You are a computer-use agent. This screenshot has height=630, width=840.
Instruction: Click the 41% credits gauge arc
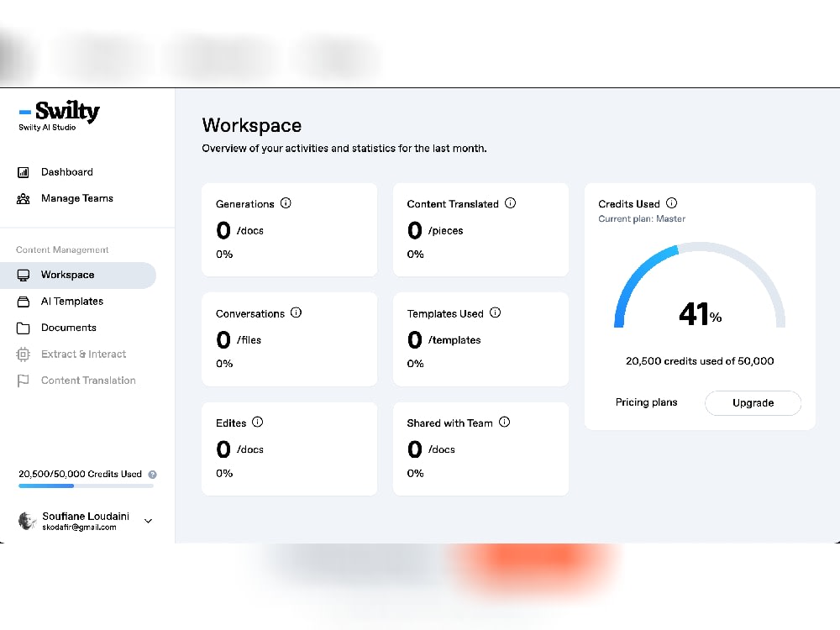(x=699, y=285)
